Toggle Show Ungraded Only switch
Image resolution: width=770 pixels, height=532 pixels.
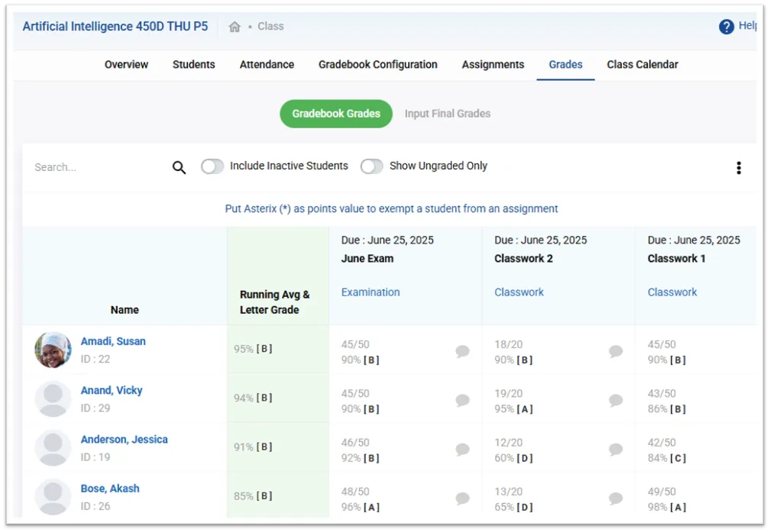click(372, 166)
